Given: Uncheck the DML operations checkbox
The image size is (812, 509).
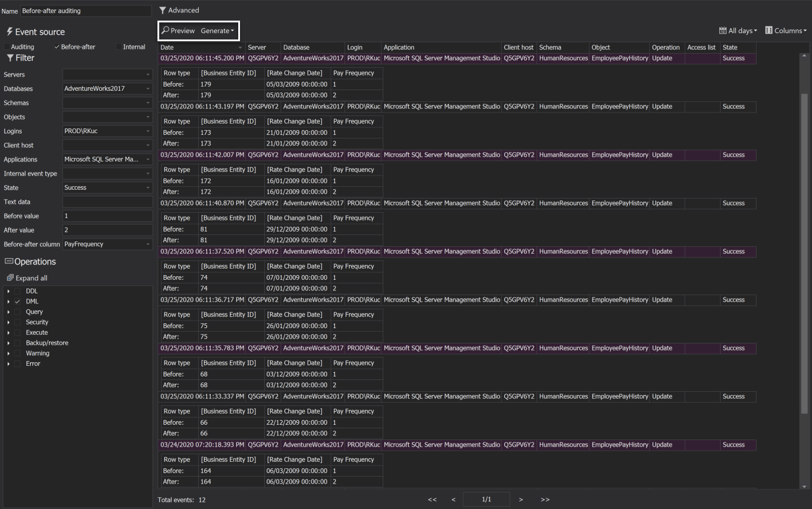Looking at the screenshot, I should (18, 302).
